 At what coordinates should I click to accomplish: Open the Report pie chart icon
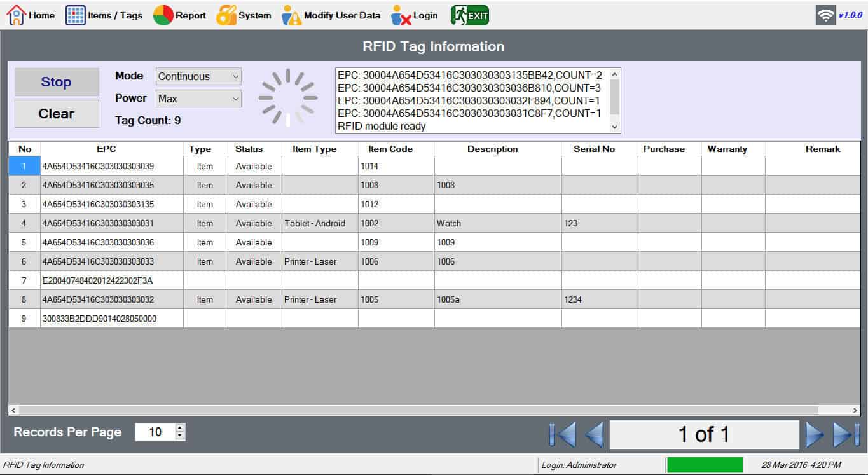[163, 15]
